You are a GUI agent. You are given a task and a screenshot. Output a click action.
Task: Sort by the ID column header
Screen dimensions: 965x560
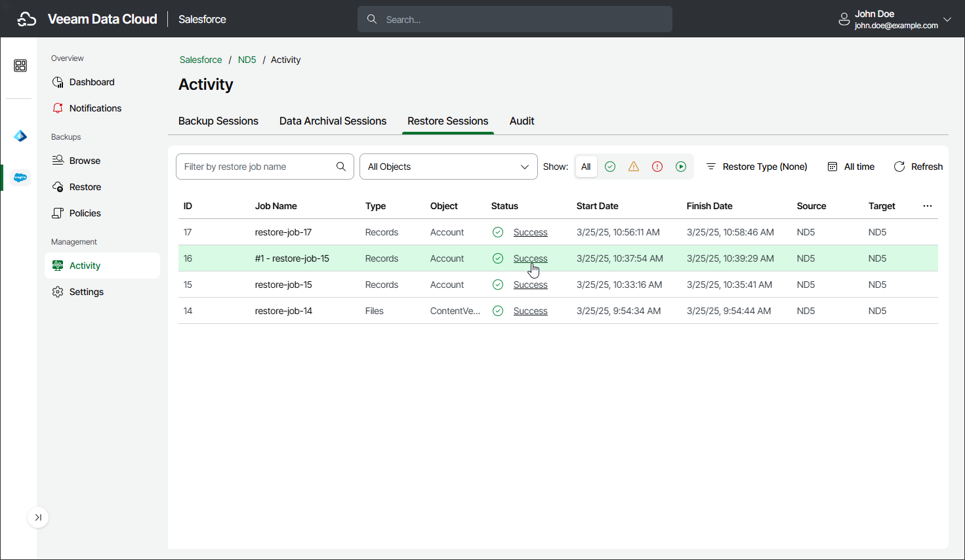pyautogui.click(x=188, y=206)
